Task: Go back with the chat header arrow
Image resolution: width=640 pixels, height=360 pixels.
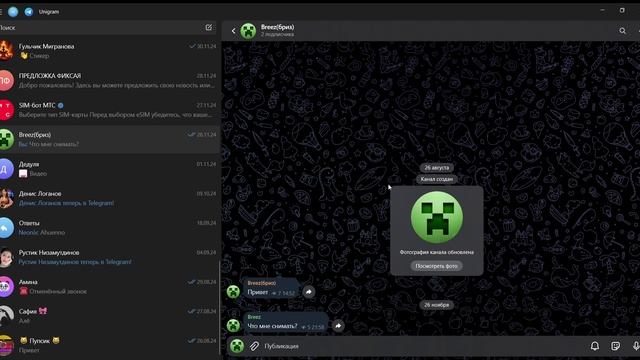Action: pyautogui.click(x=233, y=31)
